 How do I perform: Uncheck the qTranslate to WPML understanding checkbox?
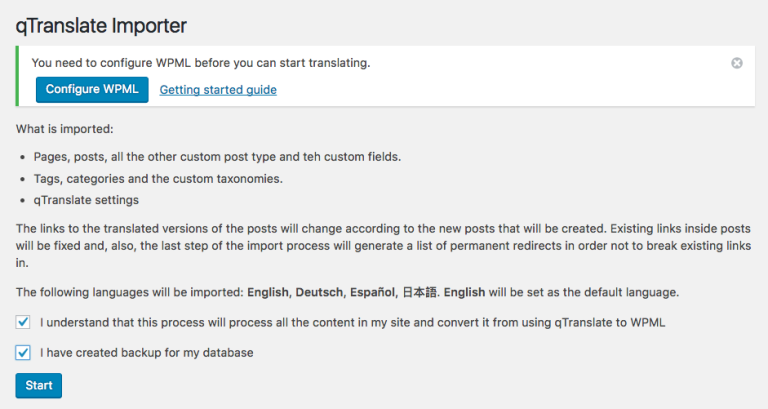[23, 323]
